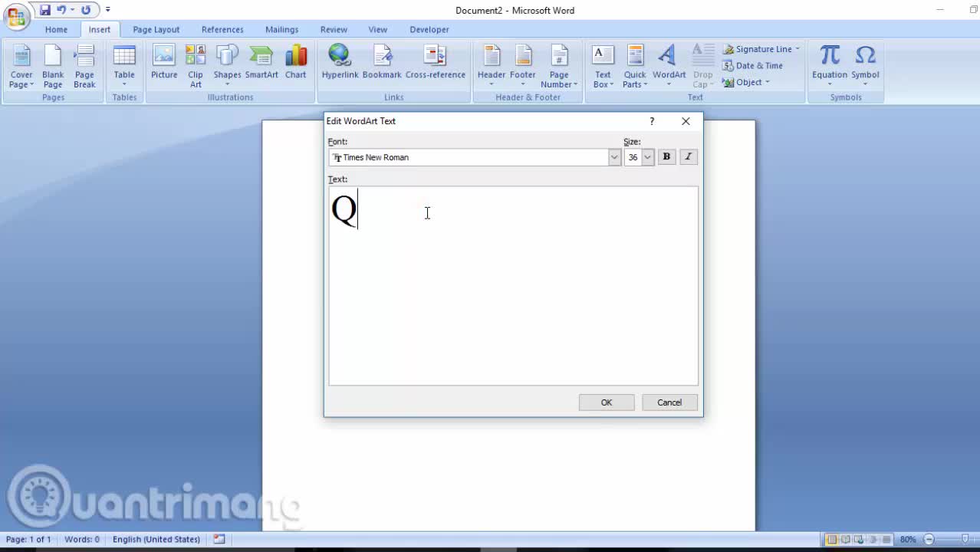Open the Text Box gallery
The width and height of the screenshot is (980, 552).
point(603,67)
